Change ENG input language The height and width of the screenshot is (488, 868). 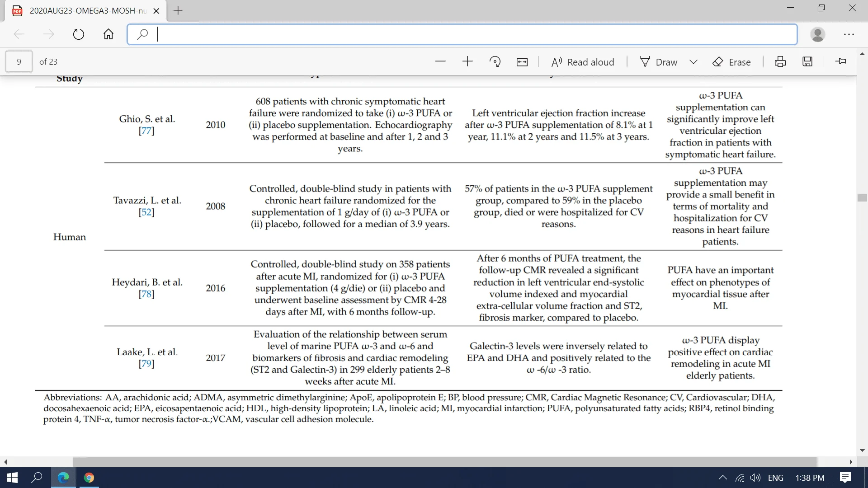point(776,478)
